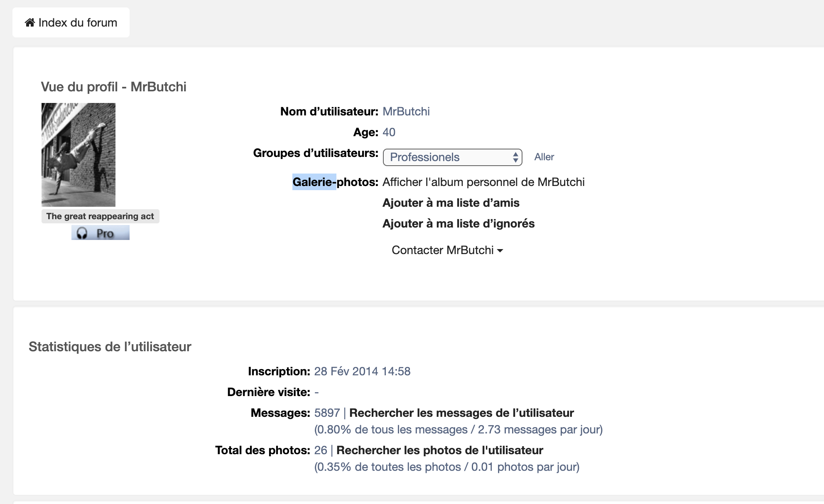Click 'The great reappearing act' rank label
Screen dimensions: 824x504
tap(100, 216)
